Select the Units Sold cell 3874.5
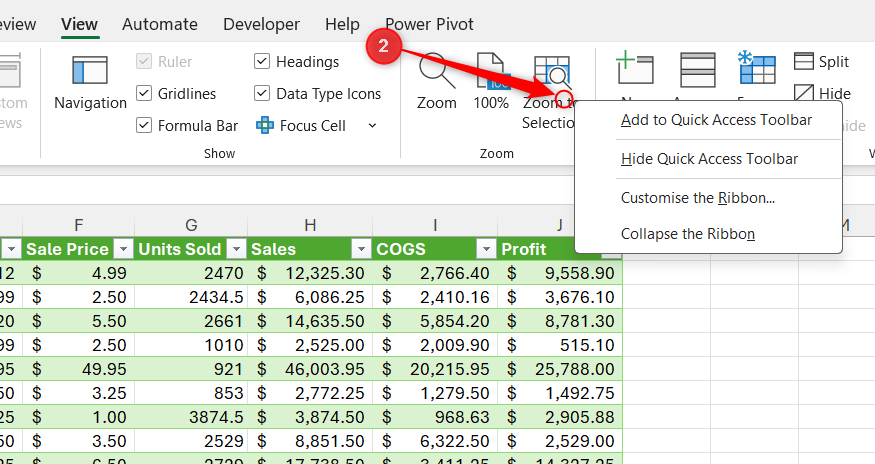 (x=191, y=417)
